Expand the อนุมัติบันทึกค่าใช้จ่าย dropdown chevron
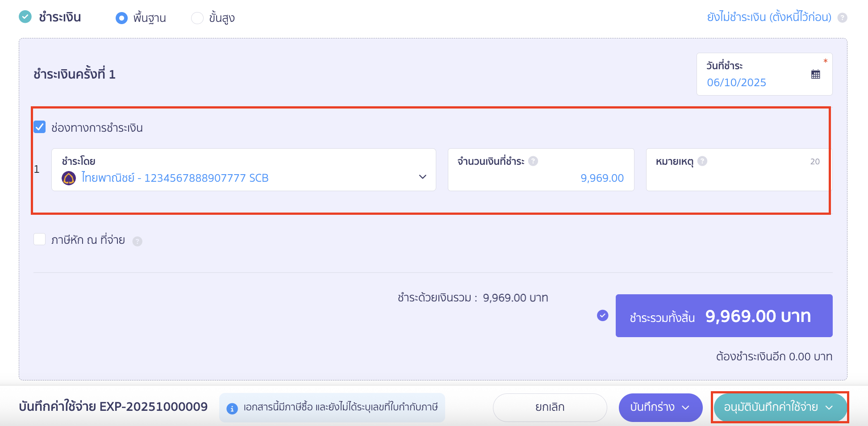Viewport: 868px width, 426px height. click(x=830, y=408)
